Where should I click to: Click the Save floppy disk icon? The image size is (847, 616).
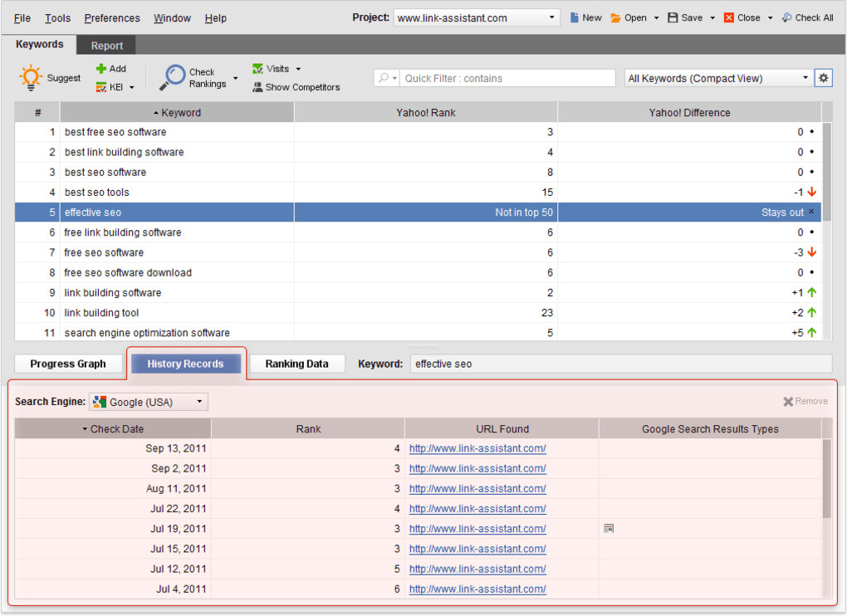(673, 17)
